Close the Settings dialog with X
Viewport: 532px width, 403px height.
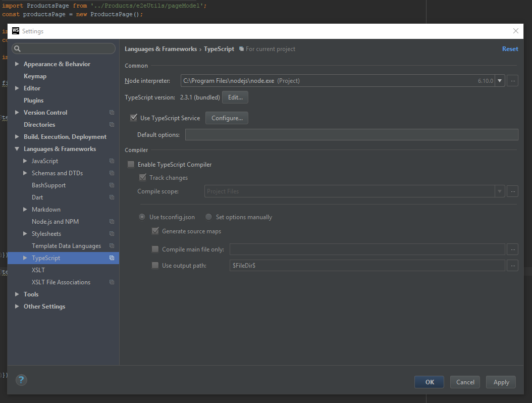coord(516,31)
